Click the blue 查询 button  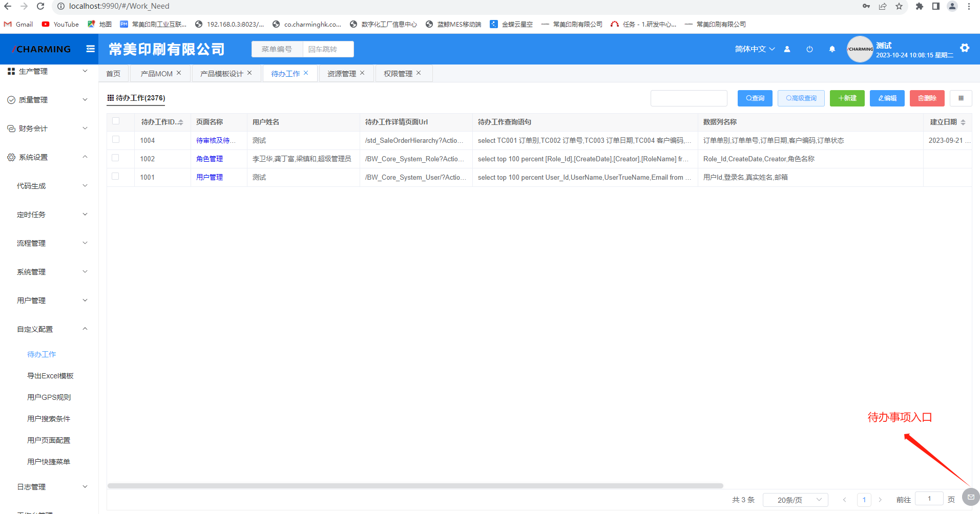click(755, 98)
